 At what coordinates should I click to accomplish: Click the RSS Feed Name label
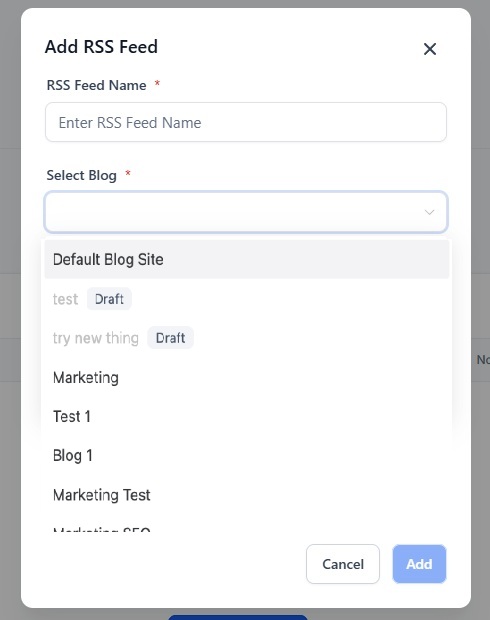[x=96, y=85]
